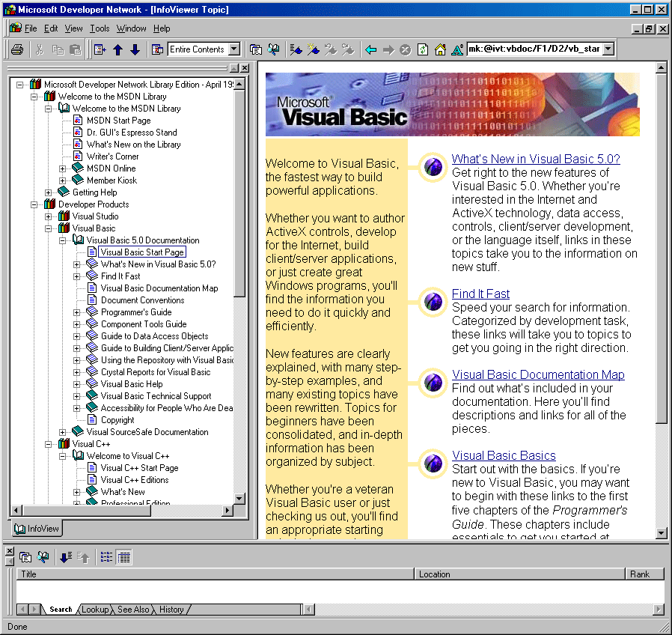Click the Back cyan arrow icon
This screenshot has height=635, width=672.
coord(370,49)
